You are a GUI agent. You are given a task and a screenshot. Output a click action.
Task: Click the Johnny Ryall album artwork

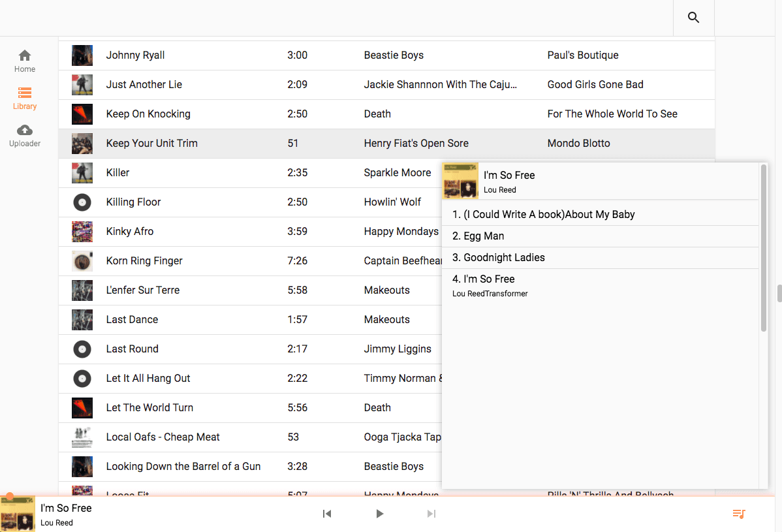(x=82, y=55)
